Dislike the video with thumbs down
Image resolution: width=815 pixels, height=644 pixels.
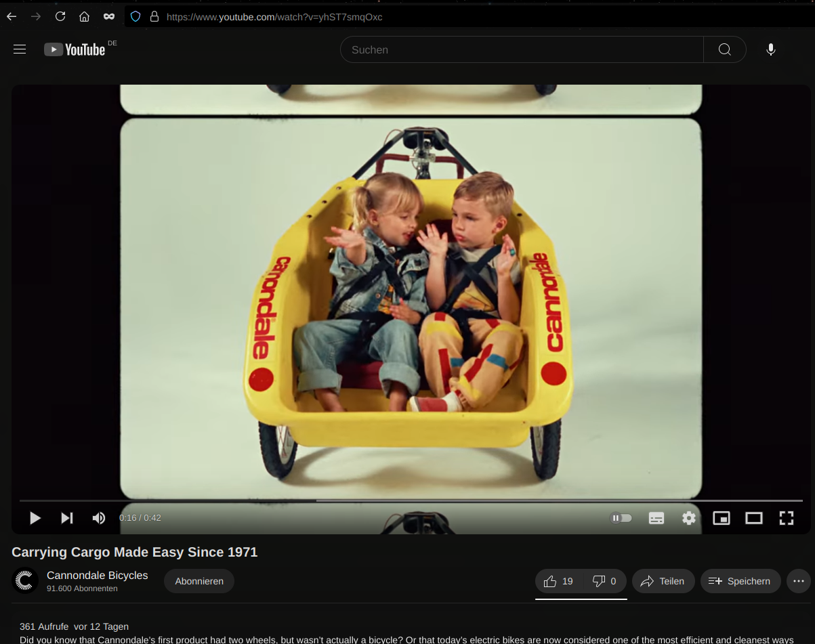605,581
